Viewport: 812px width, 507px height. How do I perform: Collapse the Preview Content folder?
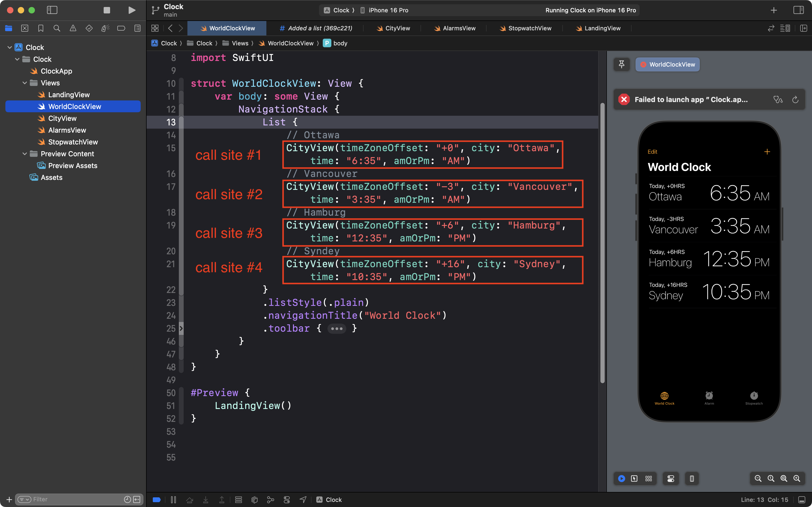(x=24, y=154)
